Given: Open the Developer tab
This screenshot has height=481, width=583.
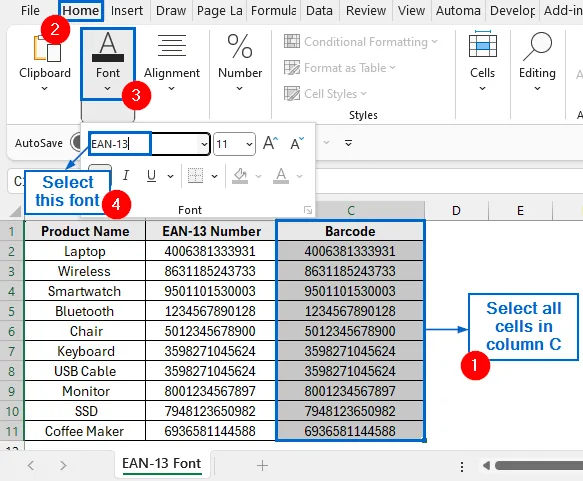Looking at the screenshot, I should click(512, 10).
